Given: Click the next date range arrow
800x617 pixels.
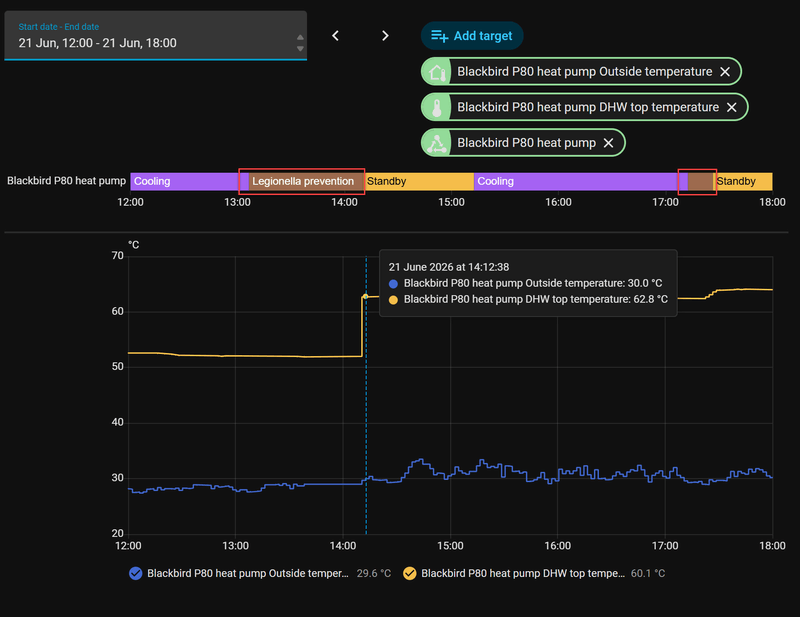Looking at the screenshot, I should 385,36.
